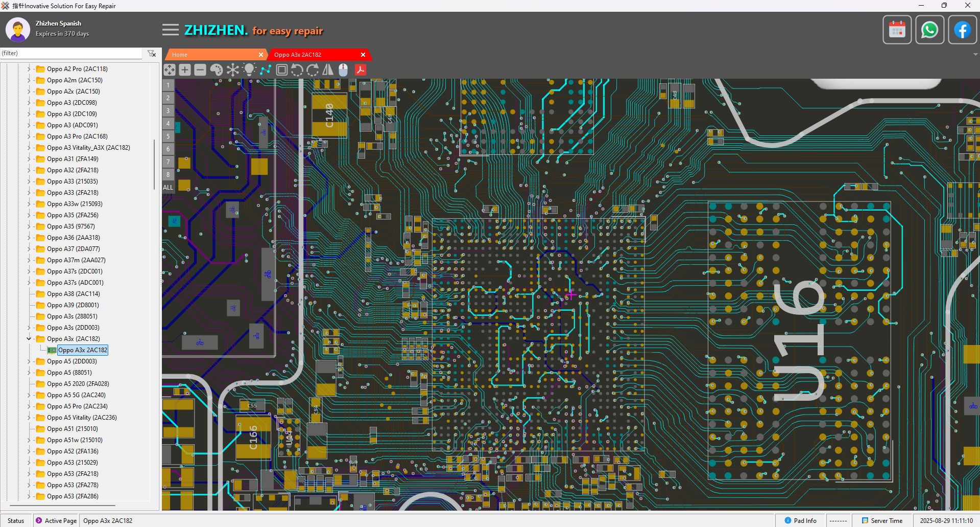The image size is (980, 527).
Task: Click the Status label in the status bar
Action: coord(16,520)
